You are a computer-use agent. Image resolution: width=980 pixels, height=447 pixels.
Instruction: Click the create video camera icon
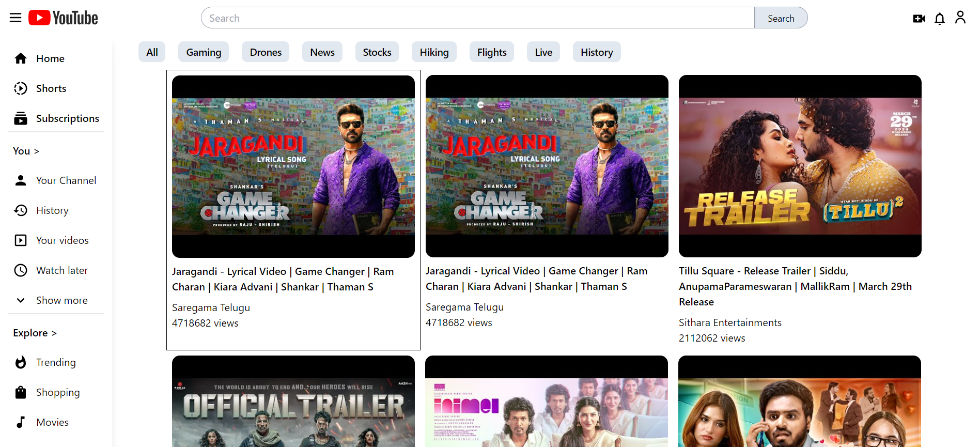coord(919,19)
